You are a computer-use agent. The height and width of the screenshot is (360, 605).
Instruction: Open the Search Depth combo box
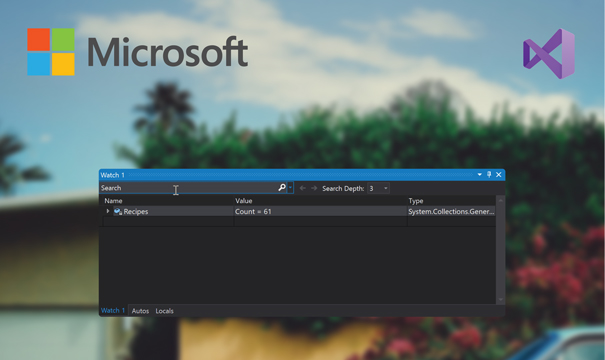click(378, 188)
